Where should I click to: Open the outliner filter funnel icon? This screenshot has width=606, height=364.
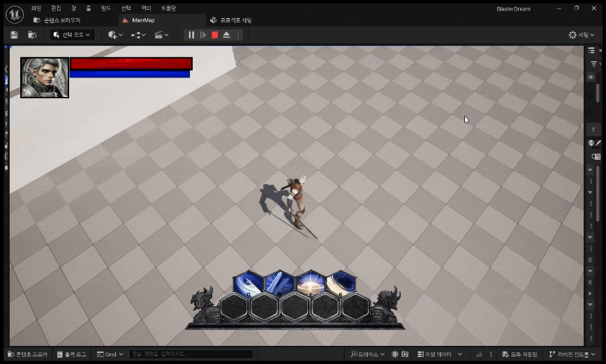click(594, 63)
